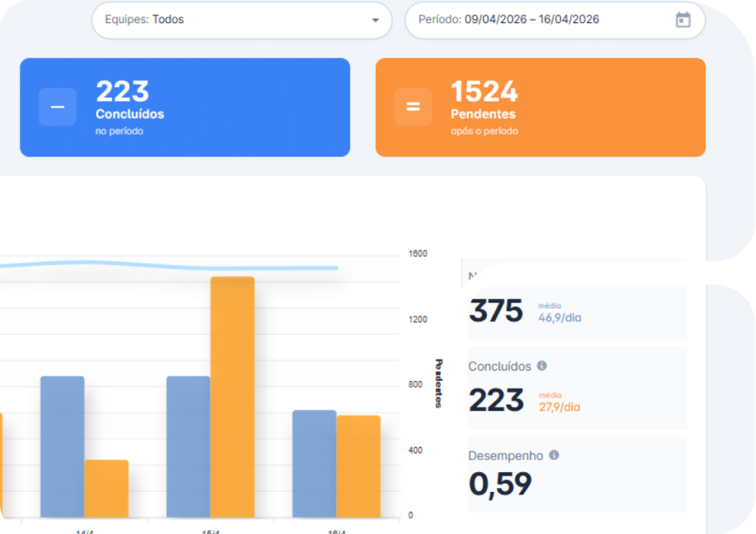Click the blue bar for 15/4

(188, 446)
